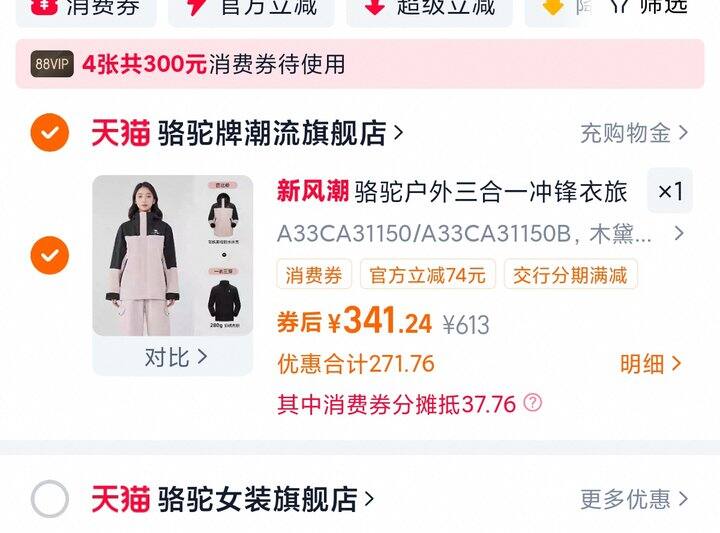The width and height of the screenshot is (720, 533).
Task: Tap the 对比 compare button
Action: click(173, 357)
